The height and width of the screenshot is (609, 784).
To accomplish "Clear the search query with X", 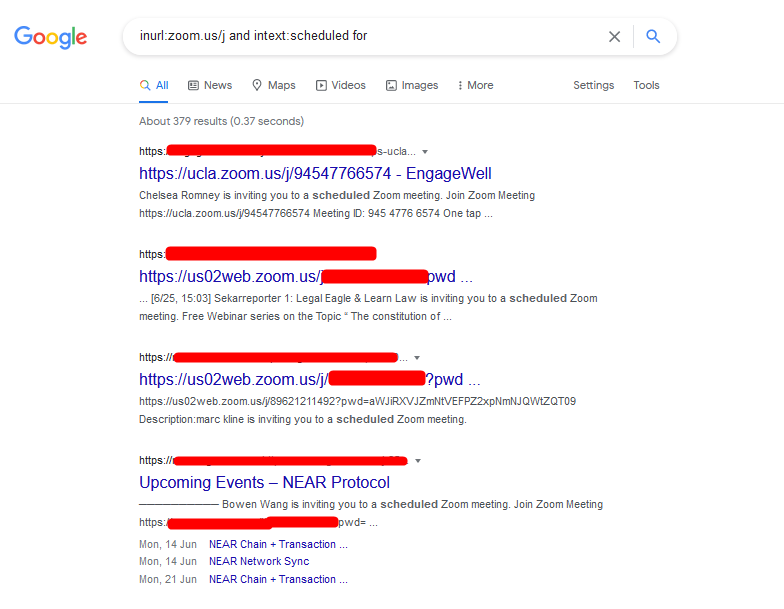I will pos(614,36).
